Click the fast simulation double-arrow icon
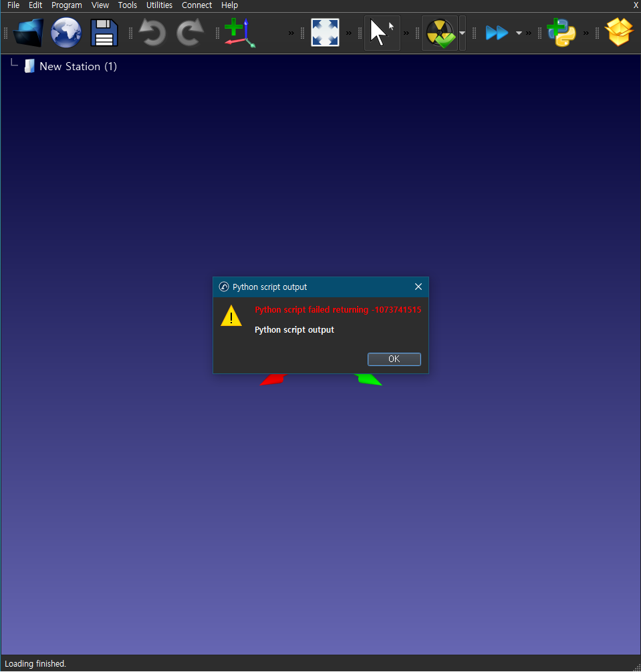Screen dimensions: 641x672 coord(497,33)
